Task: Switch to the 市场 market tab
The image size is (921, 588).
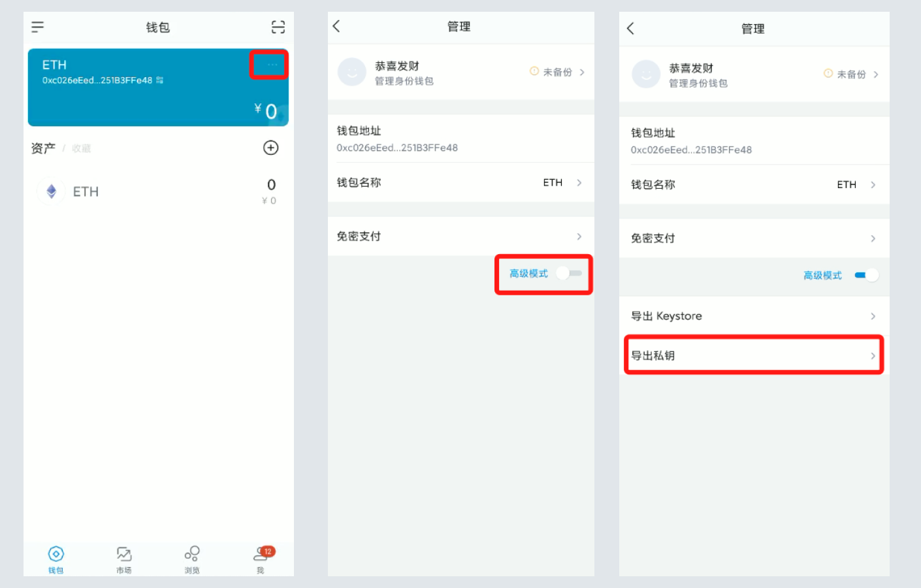Action: [x=124, y=560]
